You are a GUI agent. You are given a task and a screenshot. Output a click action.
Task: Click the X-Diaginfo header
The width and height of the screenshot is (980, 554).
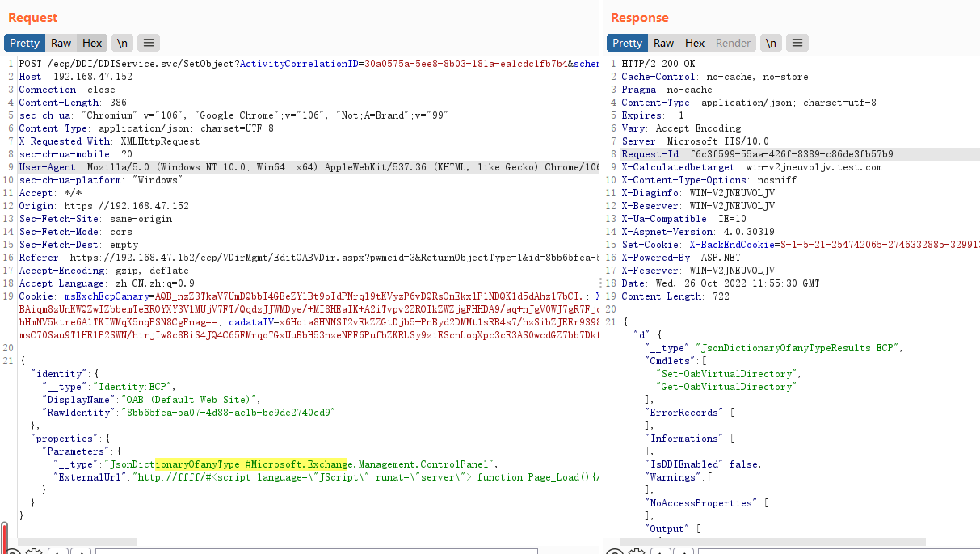pos(698,193)
